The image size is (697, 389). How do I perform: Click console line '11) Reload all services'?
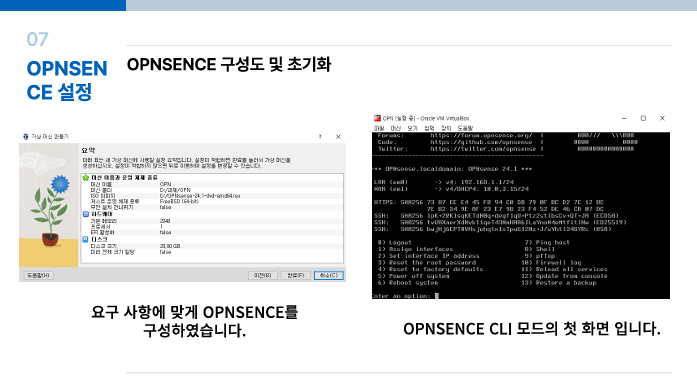click(564, 269)
